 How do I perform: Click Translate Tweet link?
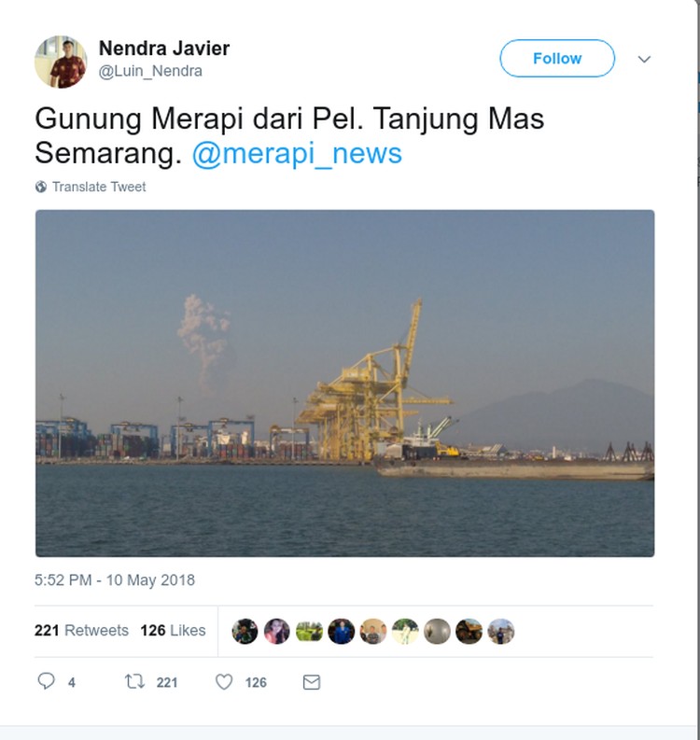pyautogui.click(x=99, y=187)
